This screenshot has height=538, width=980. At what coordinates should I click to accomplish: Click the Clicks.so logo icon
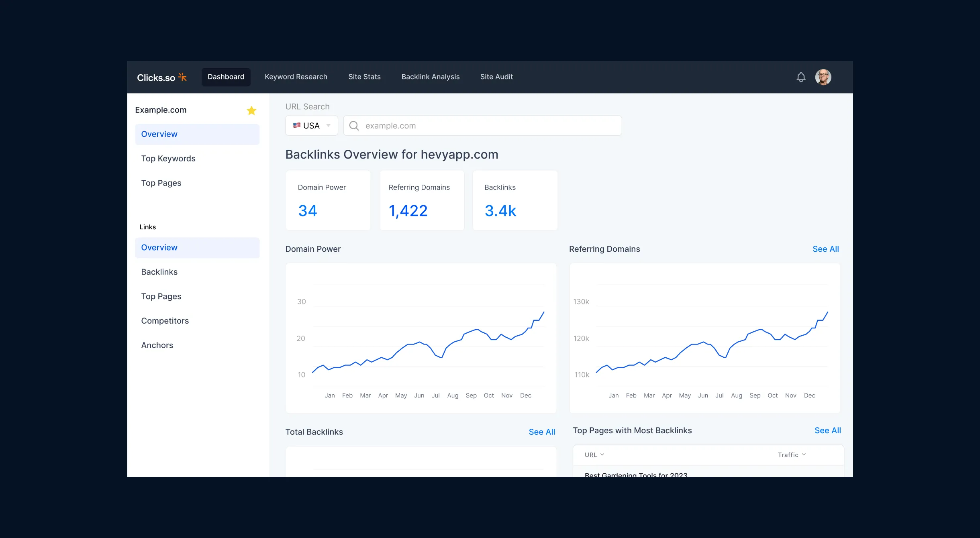click(x=183, y=77)
